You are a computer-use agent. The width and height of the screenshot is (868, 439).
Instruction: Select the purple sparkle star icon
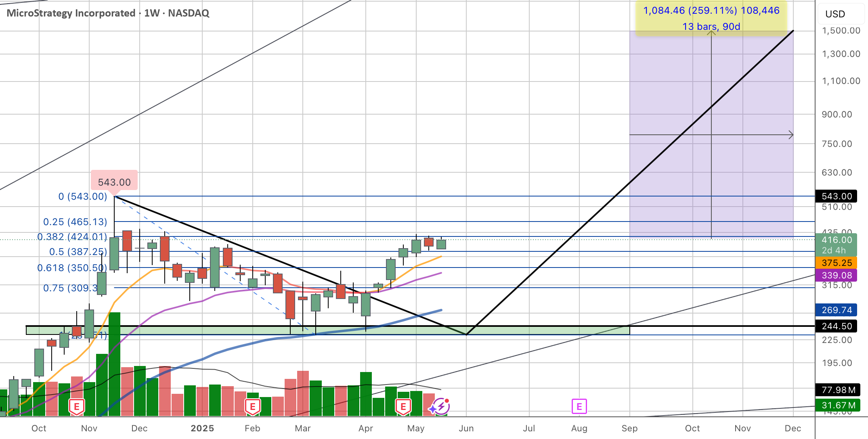point(432,409)
